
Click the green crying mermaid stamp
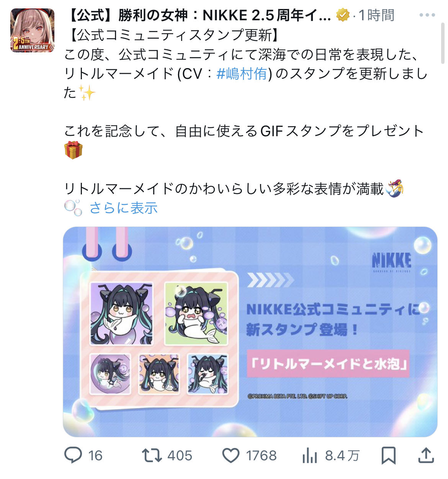tap(196, 314)
